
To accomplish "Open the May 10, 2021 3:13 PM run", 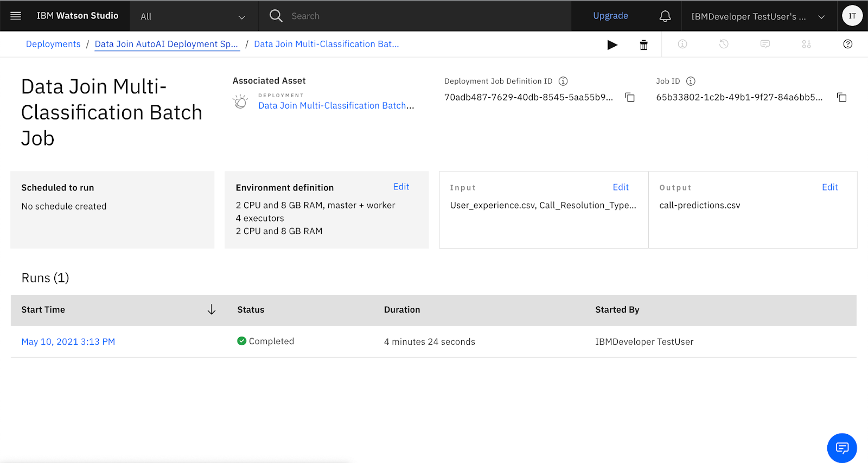I will pos(68,342).
